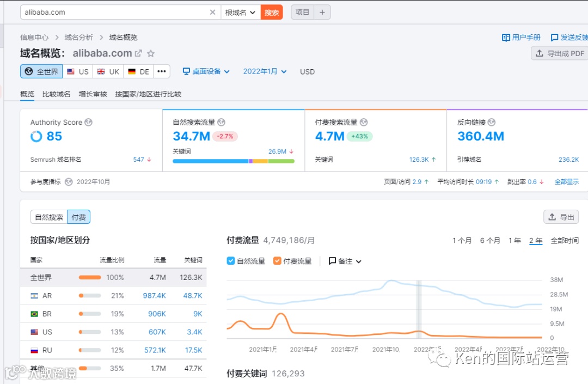Screen dimensions: 588x384
Task: Click the 全世界 100% traffic bar
Action: [90, 277]
